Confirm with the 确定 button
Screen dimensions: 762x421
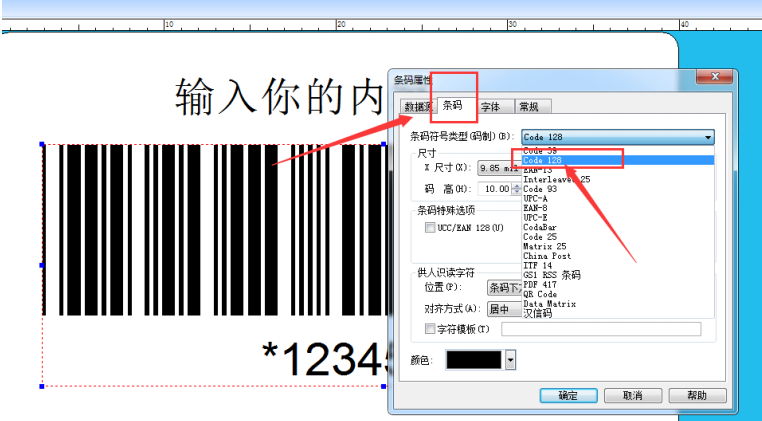(568, 396)
